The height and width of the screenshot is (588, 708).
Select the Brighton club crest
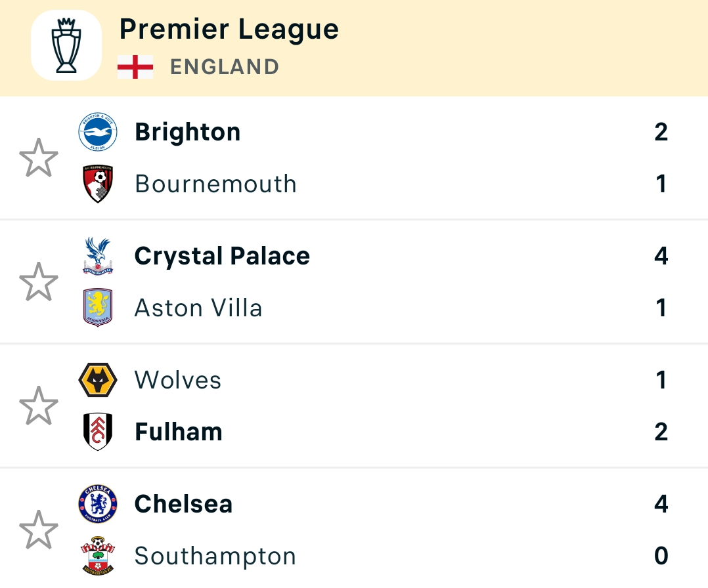pos(98,132)
